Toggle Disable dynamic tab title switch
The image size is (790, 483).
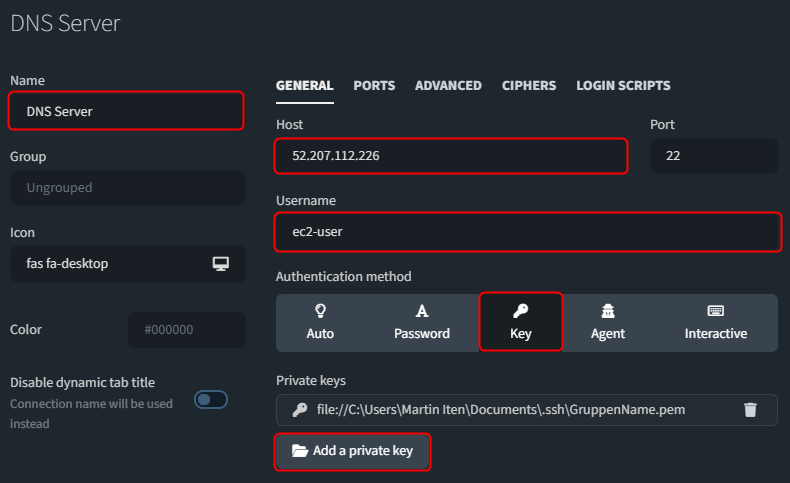[x=211, y=400]
